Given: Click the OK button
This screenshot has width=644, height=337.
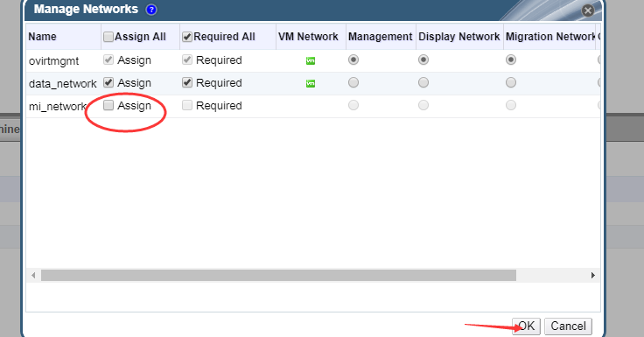Looking at the screenshot, I should (x=526, y=326).
